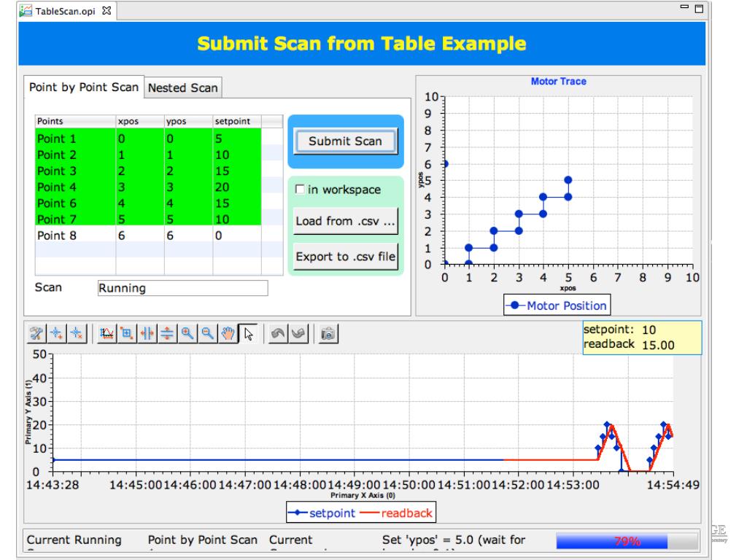
Task: Minimize the editor view panel
Action: (x=684, y=7)
